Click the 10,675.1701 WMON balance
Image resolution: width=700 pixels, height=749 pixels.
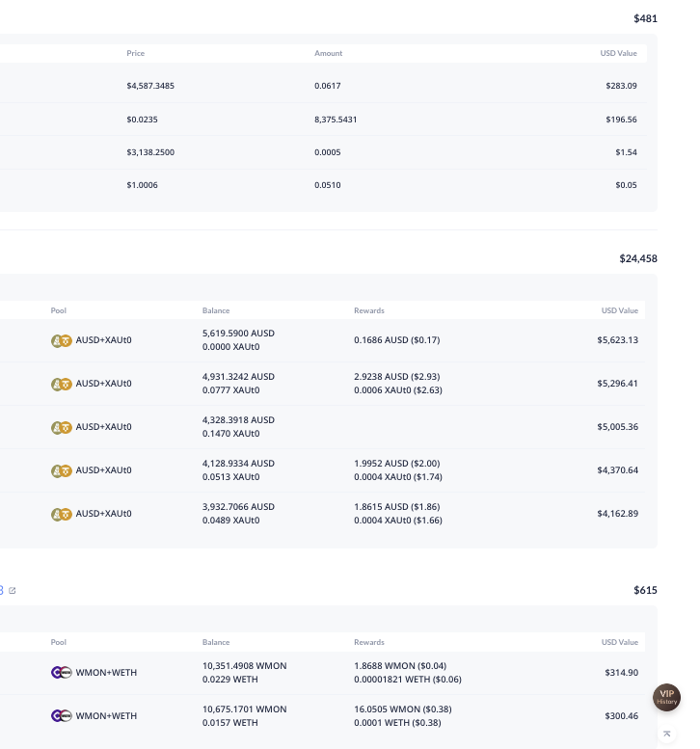[x=245, y=709]
